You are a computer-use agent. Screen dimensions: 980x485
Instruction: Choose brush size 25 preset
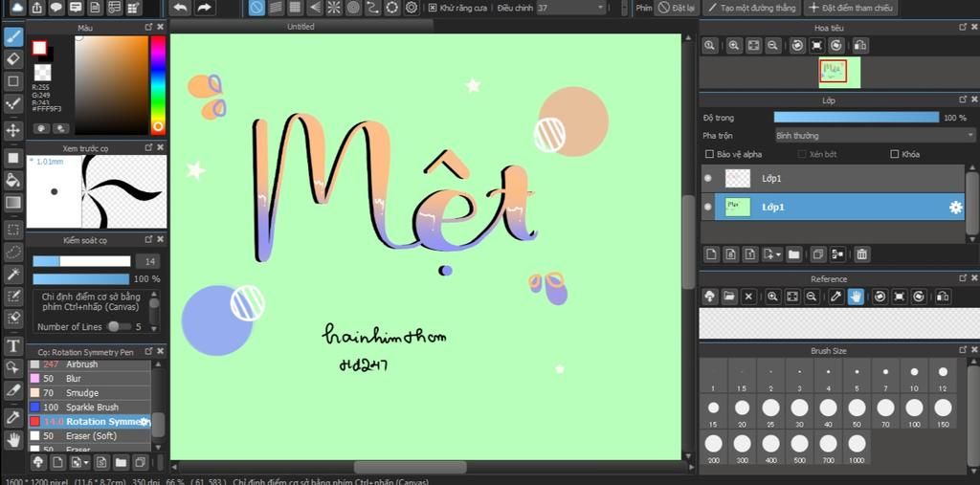770,412
